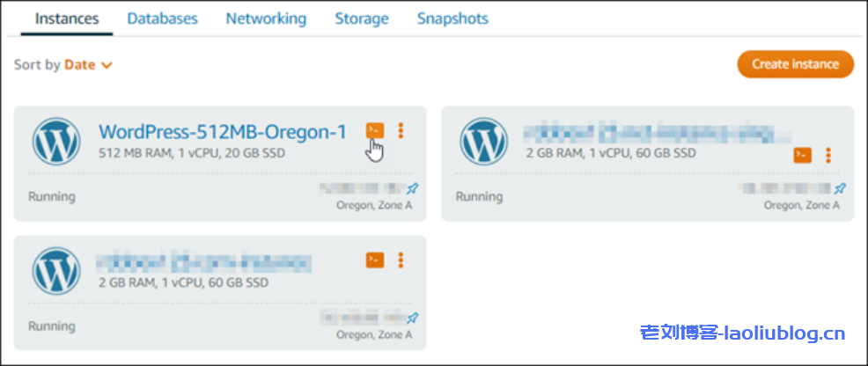The width and height of the screenshot is (868, 366).
Task: Click WordPress logo on bottom-left instance card
Action: [56, 270]
